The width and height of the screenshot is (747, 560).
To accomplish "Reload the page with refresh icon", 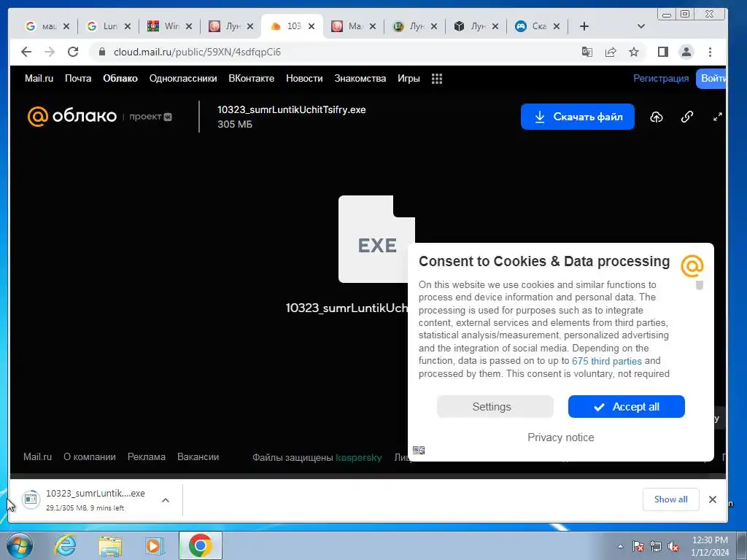I will pyautogui.click(x=73, y=52).
